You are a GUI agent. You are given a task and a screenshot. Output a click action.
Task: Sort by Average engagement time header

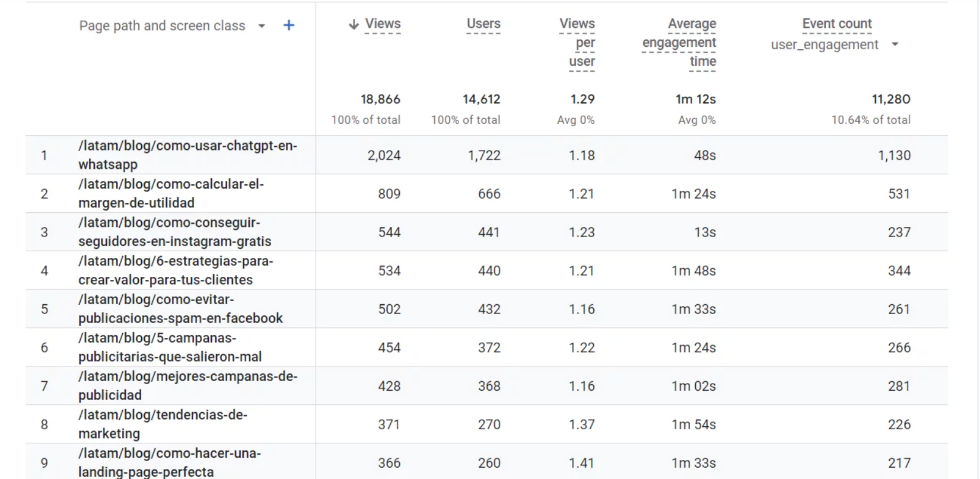[x=679, y=42]
